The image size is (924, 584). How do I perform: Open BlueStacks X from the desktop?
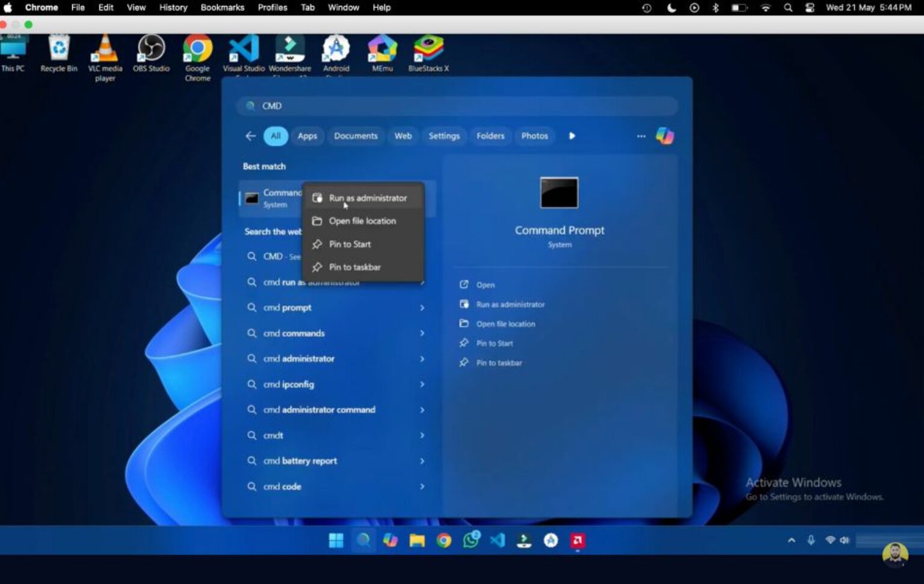click(428, 48)
